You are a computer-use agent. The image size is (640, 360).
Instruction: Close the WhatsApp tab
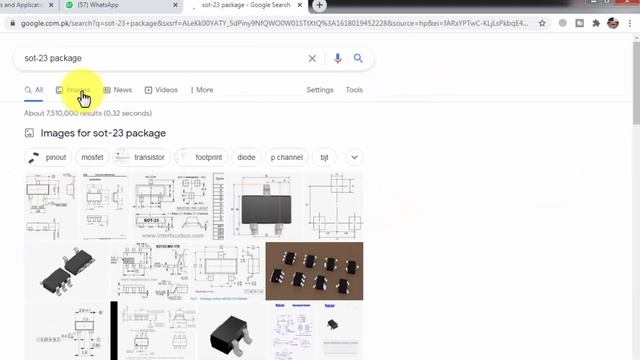[175, 5]
